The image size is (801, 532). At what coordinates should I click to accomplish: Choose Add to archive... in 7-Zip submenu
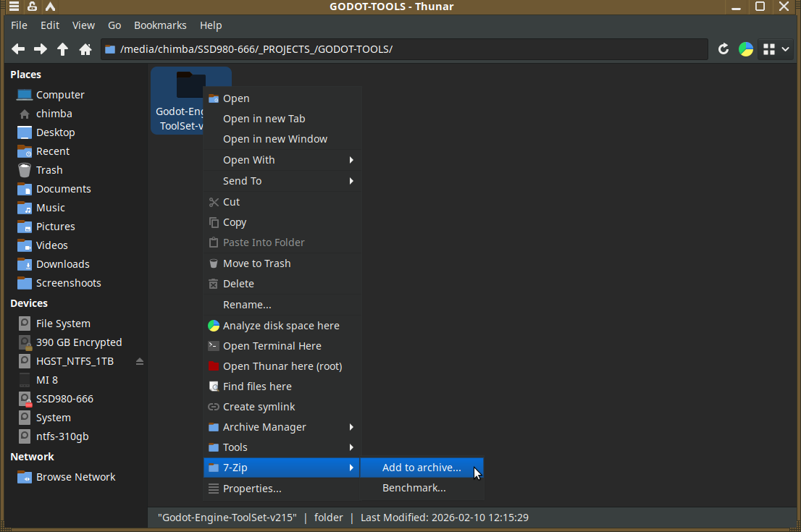[422, 468]
